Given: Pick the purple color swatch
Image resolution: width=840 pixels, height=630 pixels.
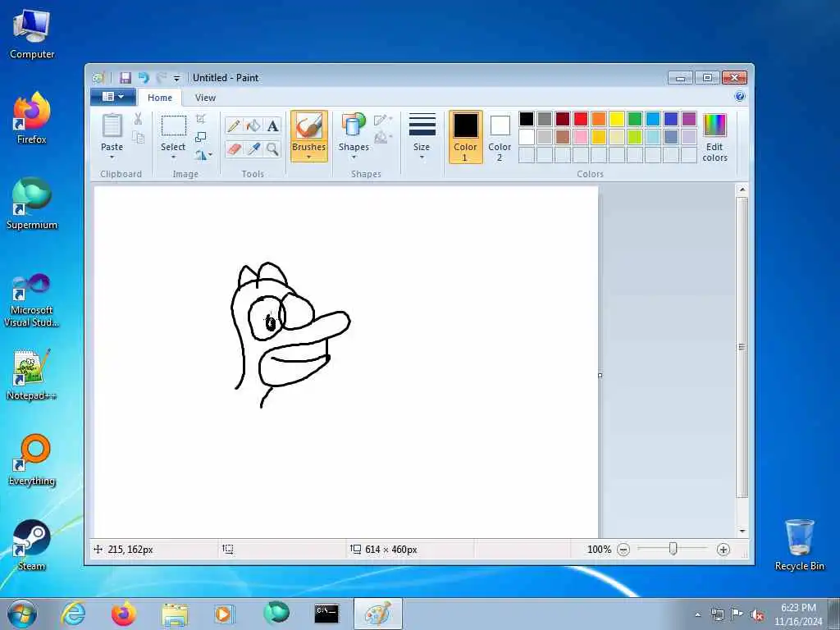Looking at the screenshot, I should click(689, 118).
